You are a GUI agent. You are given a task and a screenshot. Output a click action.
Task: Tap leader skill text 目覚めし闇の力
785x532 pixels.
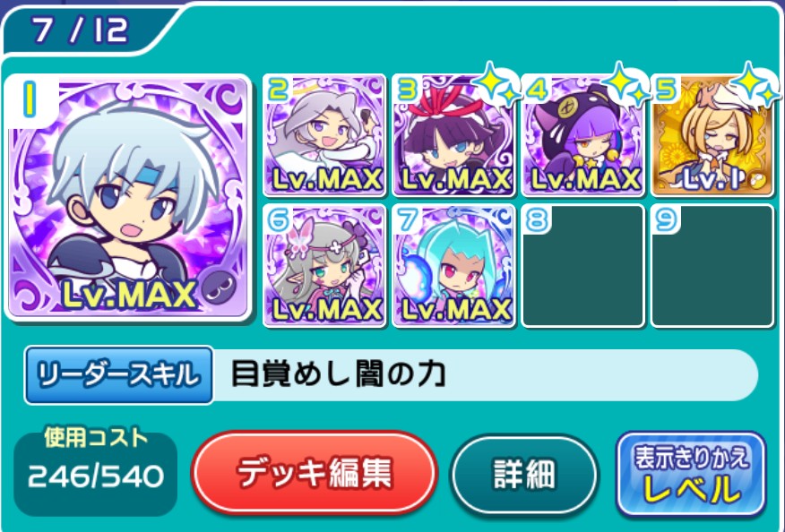(339, 375)
